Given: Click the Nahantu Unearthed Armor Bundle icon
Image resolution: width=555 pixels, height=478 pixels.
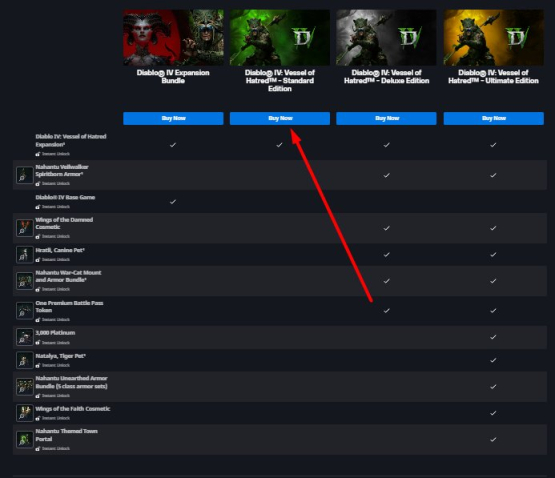Looking at the screenshot, I should click(x=24, y=386).
